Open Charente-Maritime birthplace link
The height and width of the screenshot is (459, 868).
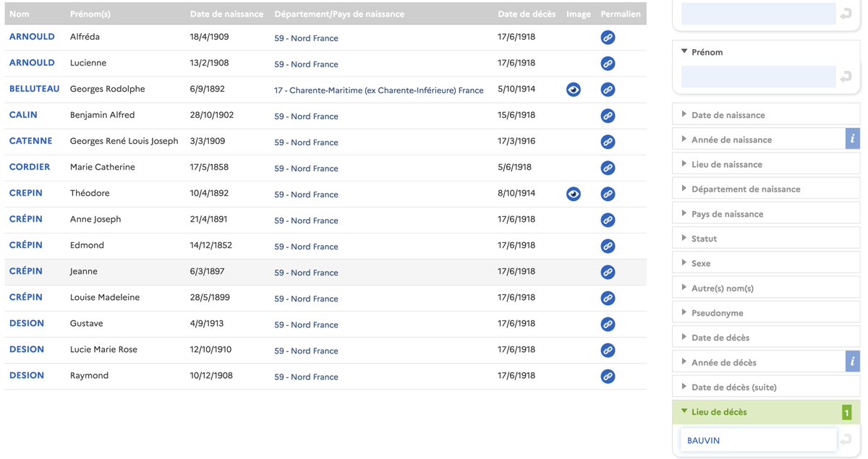(x=379, y=90)
